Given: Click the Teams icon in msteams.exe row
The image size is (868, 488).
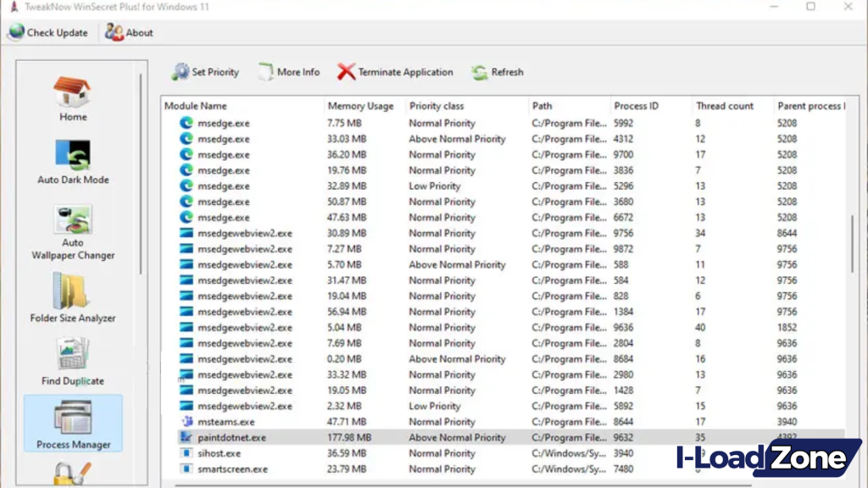Looking at the screenshot, I should (186, 422).
